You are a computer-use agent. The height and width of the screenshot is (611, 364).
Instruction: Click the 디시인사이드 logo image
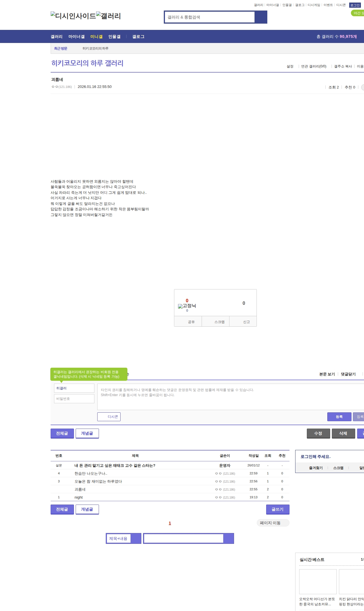click(x=73, y=16)
